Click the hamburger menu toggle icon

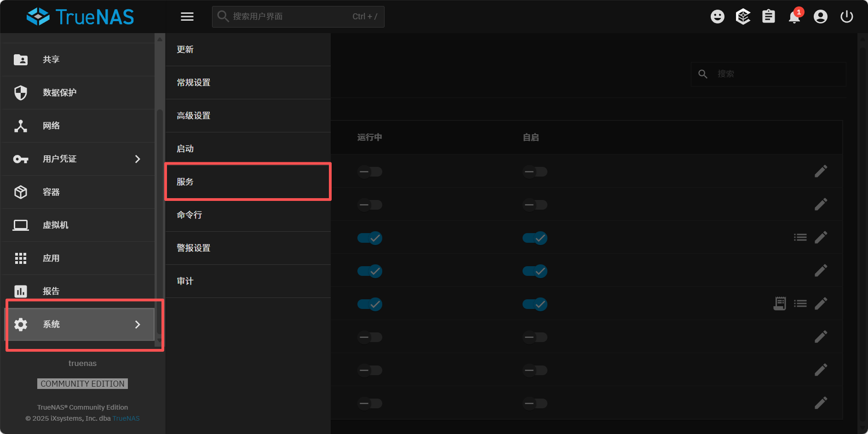tap(187, 17)
